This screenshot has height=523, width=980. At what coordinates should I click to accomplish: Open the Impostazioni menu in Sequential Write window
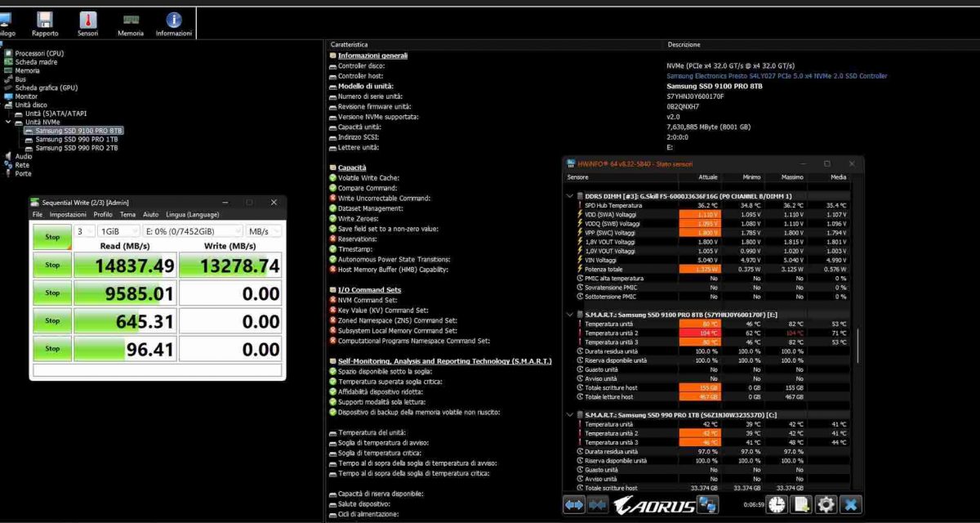point(69,214)
